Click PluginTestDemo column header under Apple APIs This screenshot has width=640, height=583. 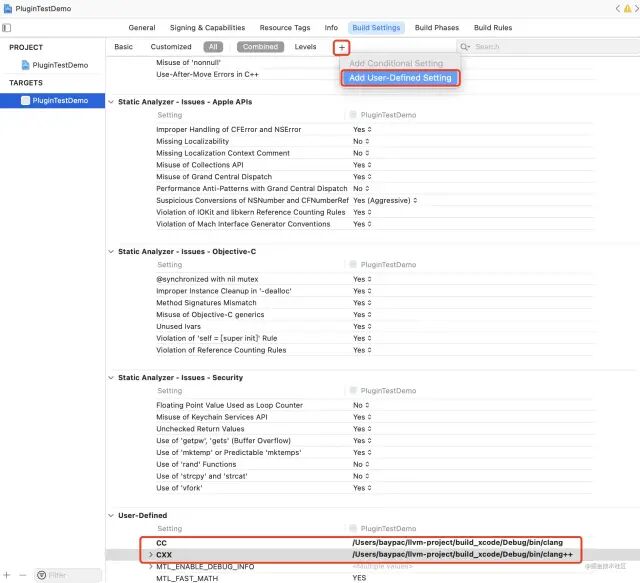pos(388,115)
